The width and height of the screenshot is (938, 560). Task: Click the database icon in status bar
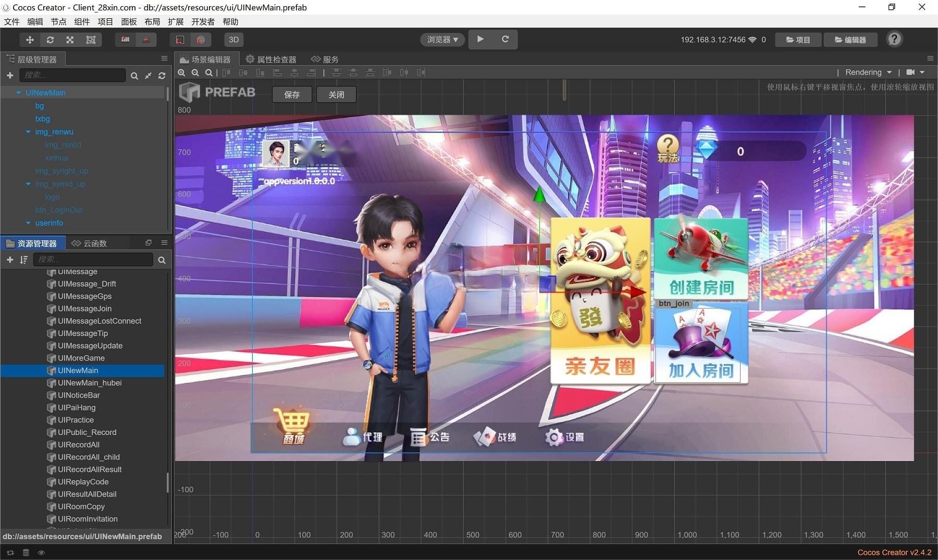pos(26,553)
